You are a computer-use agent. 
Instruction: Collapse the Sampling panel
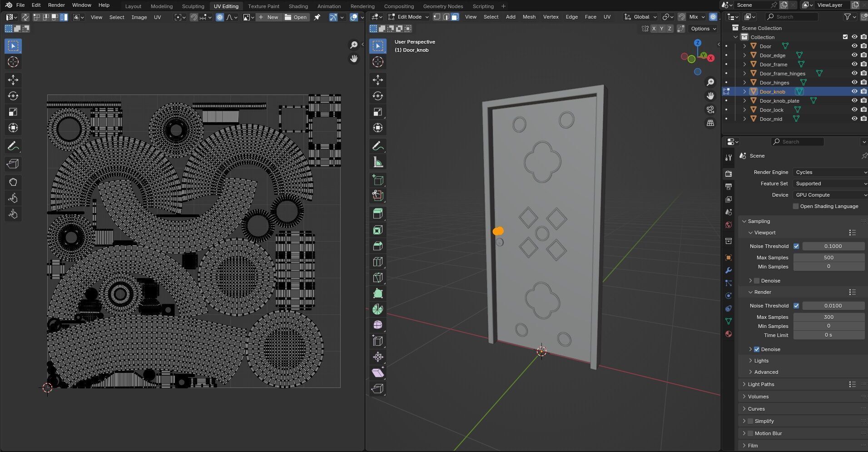click(x=759, y=221)
